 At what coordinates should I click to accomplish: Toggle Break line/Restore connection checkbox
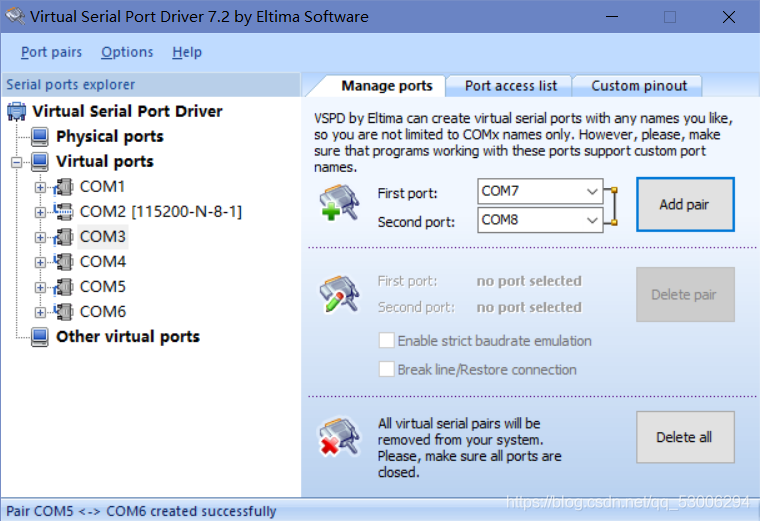[386, 369]
